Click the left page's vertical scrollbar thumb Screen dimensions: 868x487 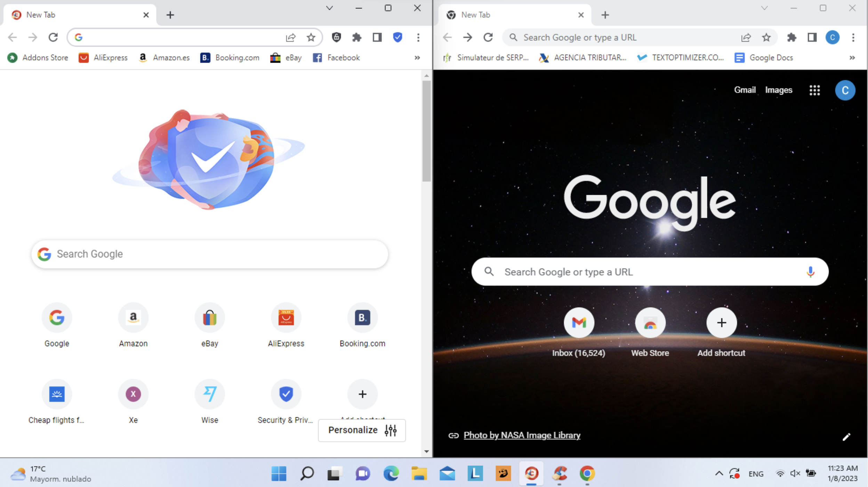[x=426, y=131]
